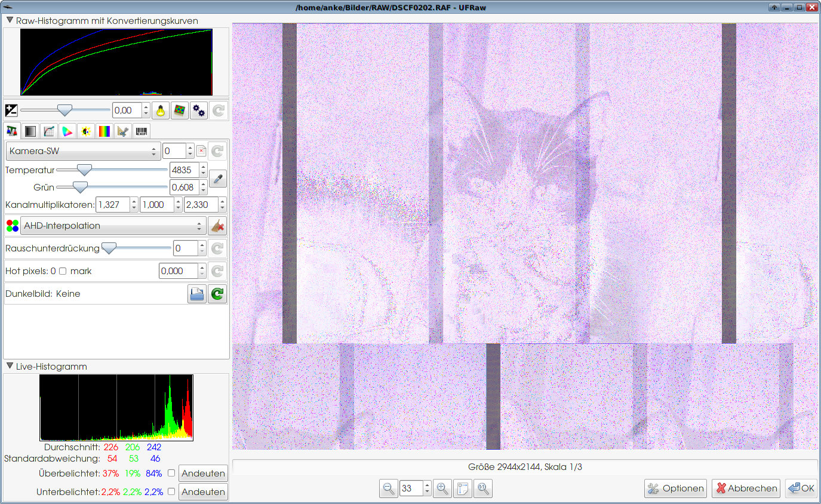The image size is (821, 504).
Task: Open the Optionen dialog
Action: tap(676, 488)
